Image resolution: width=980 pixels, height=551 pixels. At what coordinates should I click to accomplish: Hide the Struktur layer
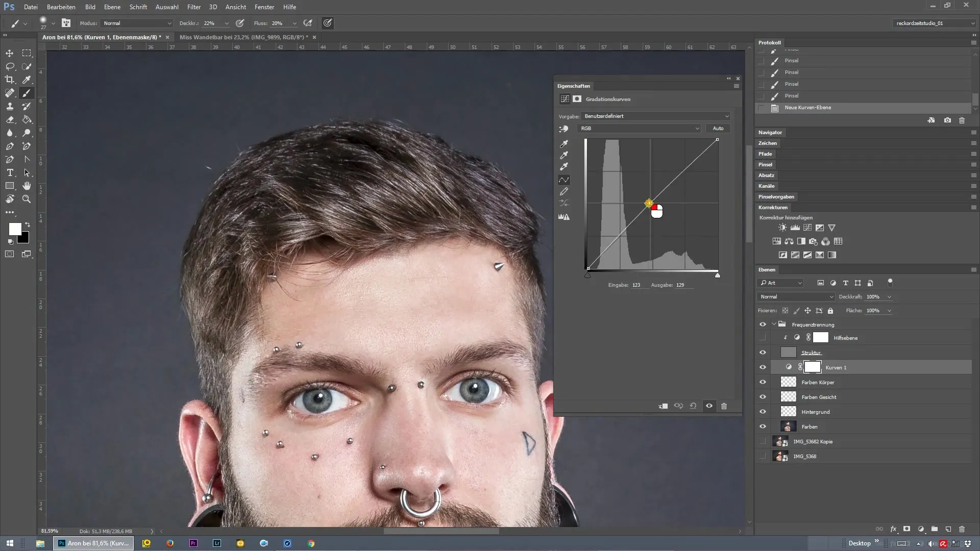tap(763, 353)
